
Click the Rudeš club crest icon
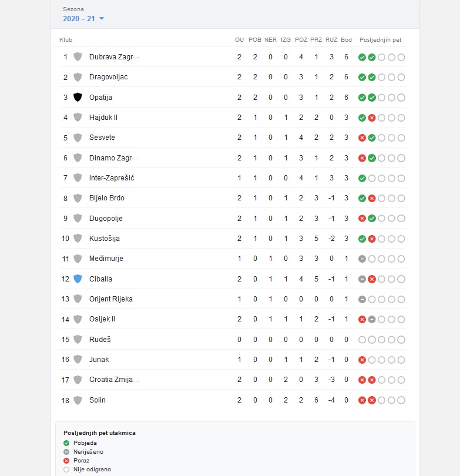pos(78,339)
